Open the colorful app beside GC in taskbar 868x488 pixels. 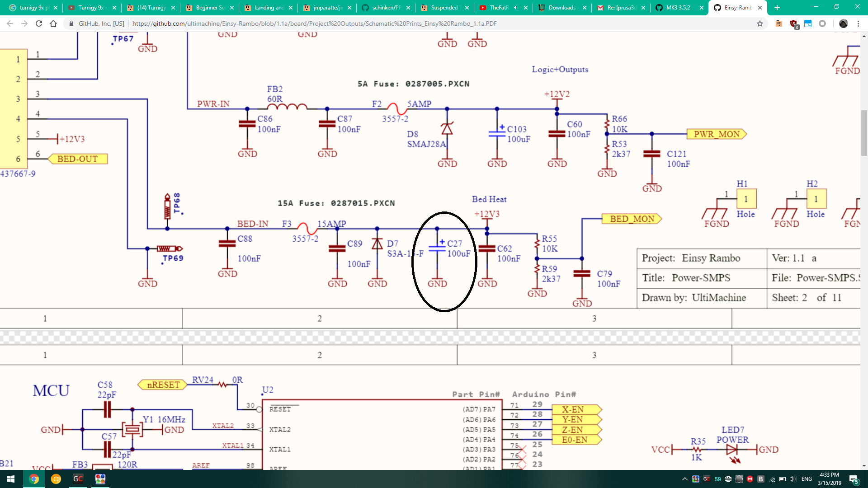tap(100, 479)
